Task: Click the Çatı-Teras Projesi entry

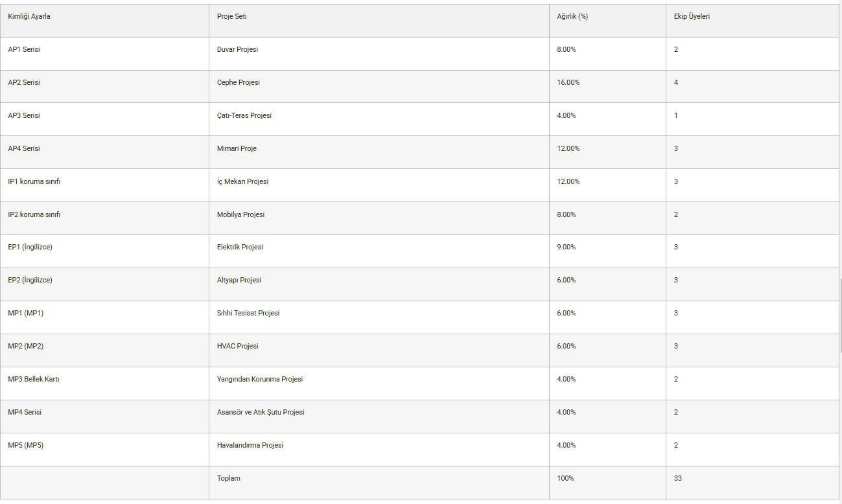Action: [x=244, y=115]
